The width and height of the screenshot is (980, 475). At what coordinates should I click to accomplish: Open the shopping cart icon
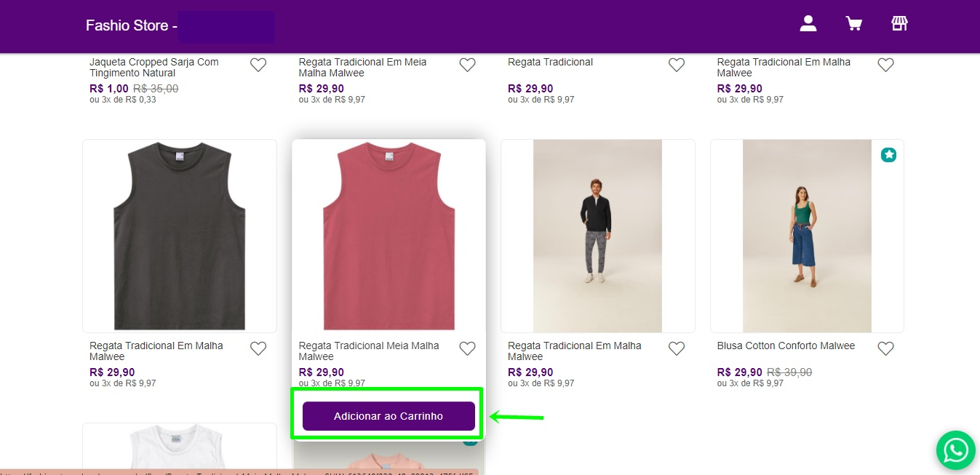[853, 24]
